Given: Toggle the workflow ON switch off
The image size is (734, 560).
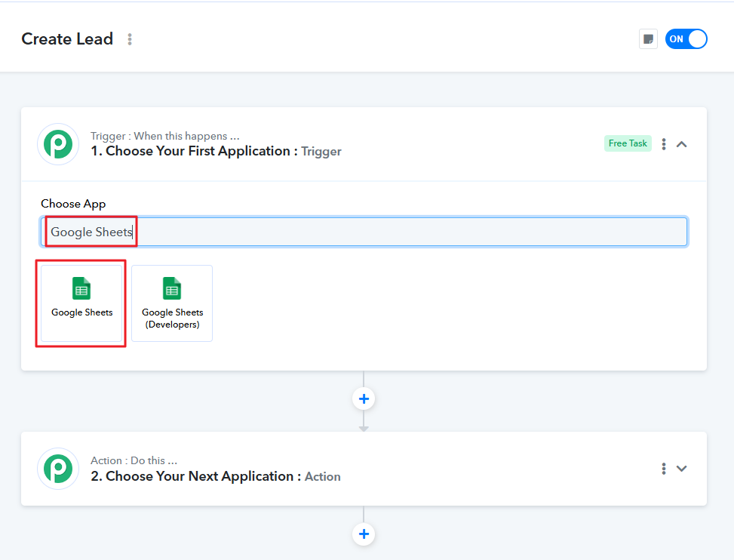Looking at the screenshot, I should [686, 39].
